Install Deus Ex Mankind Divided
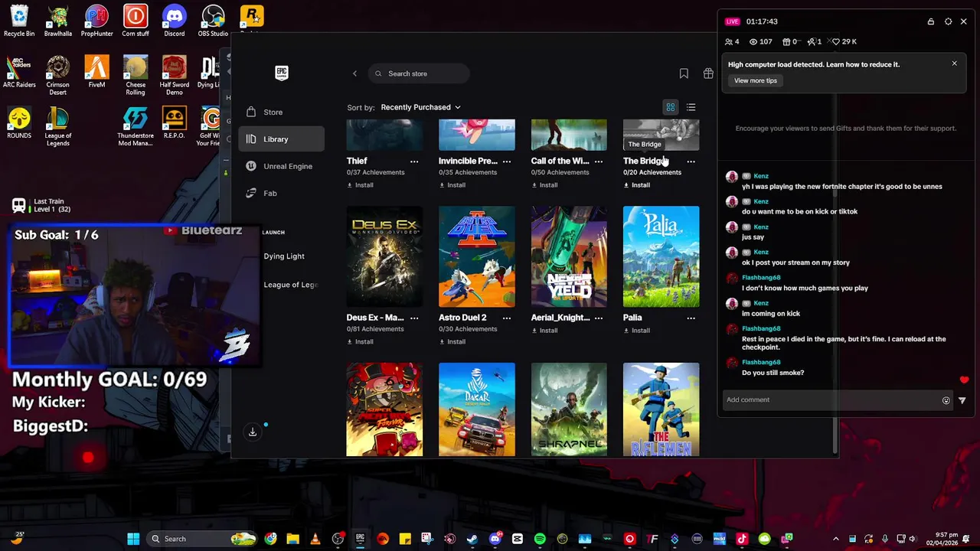 pyautogui.click(x=360, y=342)
